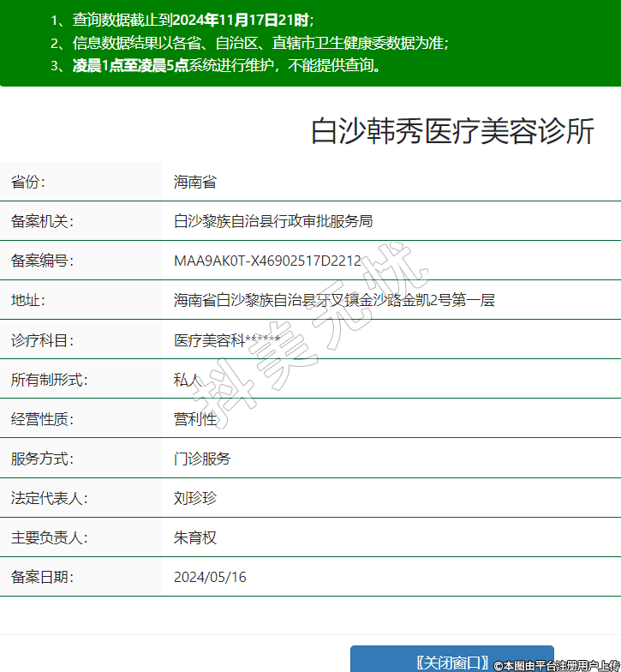Click the 备案机关 value 白沙黎族自治县行政审批服务局
The image size is (621, 672).
click(273, 221)
